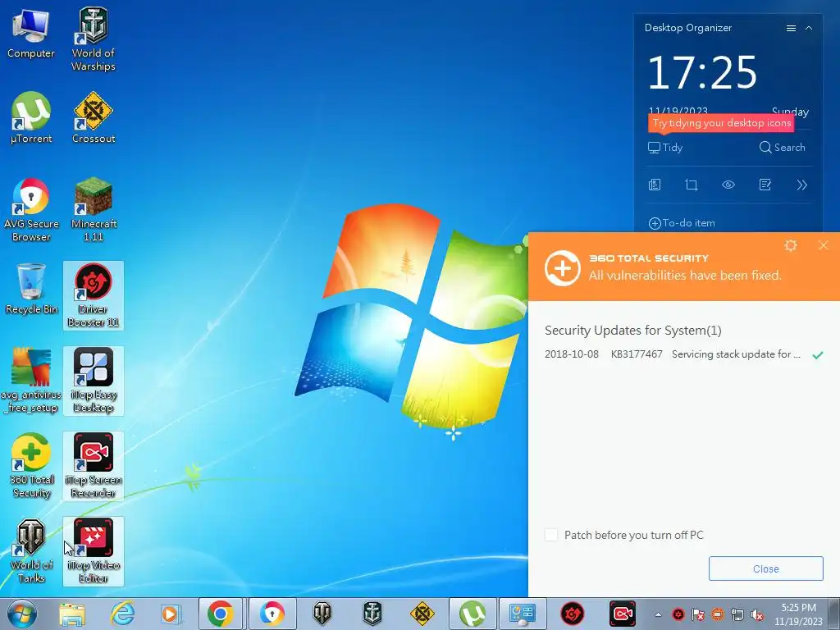Select the World of Warships shortcut
This screenshot has height=630, width=840.
94,39
